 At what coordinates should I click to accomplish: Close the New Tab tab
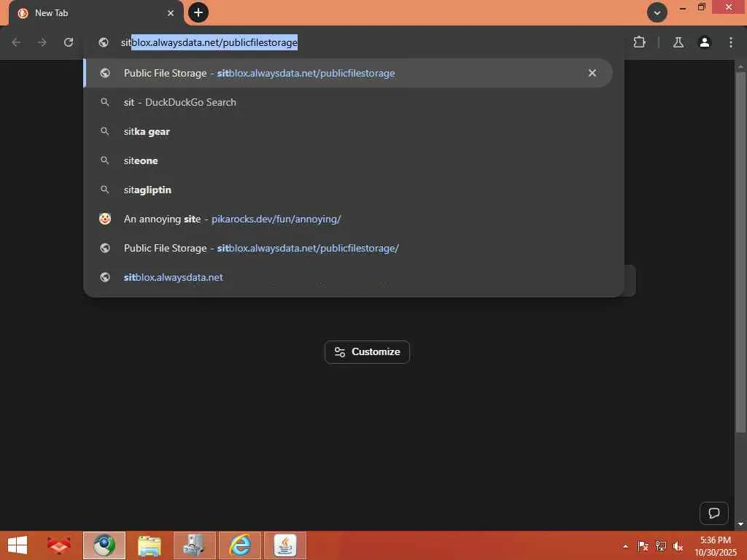[x=171, y=13]
